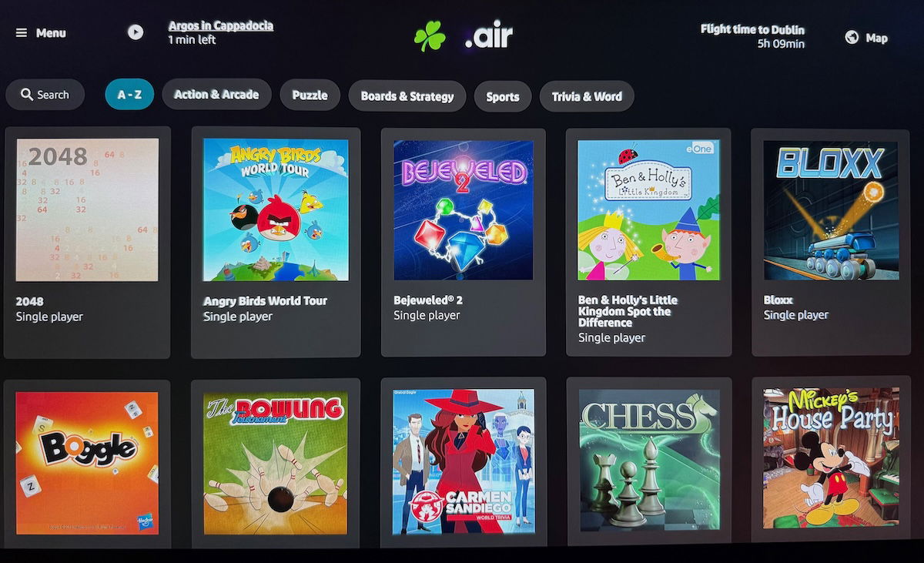The width and height of the screenshot is (924, 563).
Task: Open the Boggle game tile
Action: [87, 462]
